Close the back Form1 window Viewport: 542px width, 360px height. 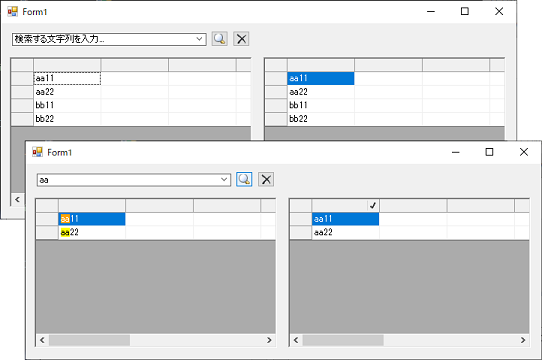tap(499, 11)
